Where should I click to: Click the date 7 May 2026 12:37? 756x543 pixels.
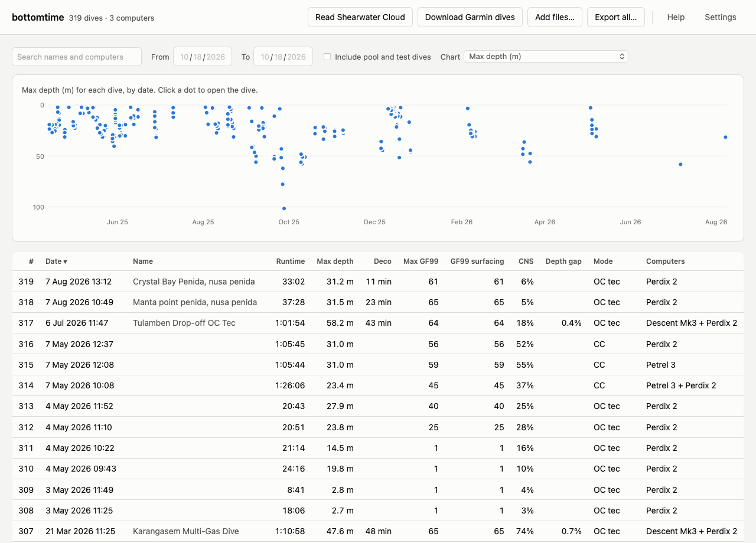pos(79,344)
